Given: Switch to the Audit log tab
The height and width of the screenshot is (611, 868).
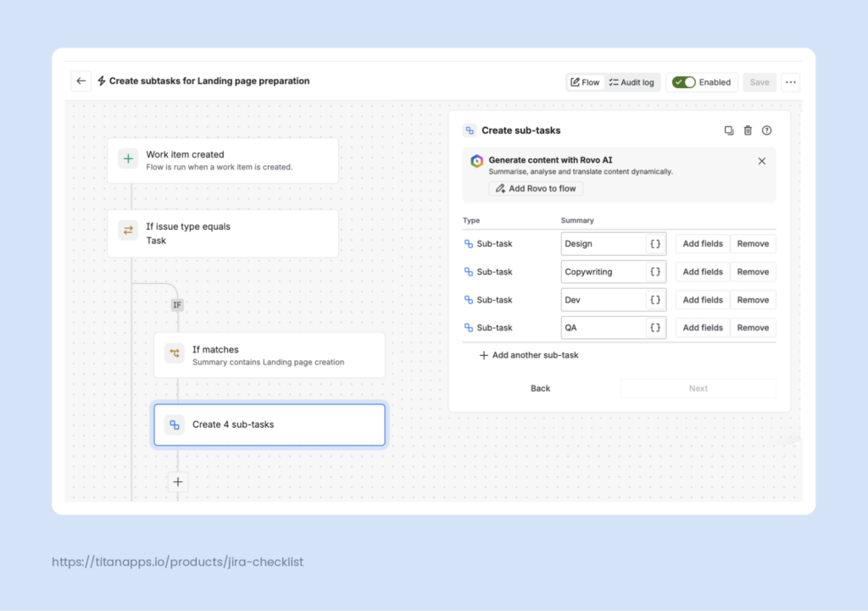Looking at the screenshot, I should (632, 82).
